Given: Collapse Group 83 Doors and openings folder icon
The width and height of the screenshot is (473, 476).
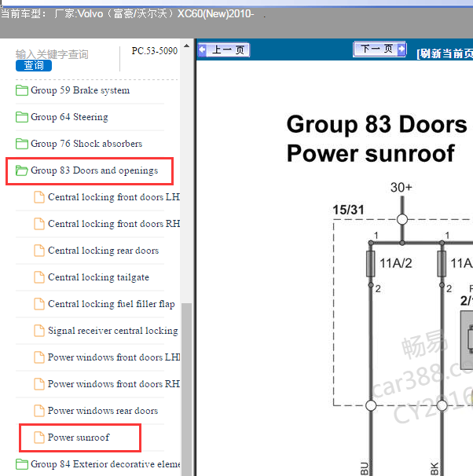Looking at the screenshot, I should tap(22, 170).
